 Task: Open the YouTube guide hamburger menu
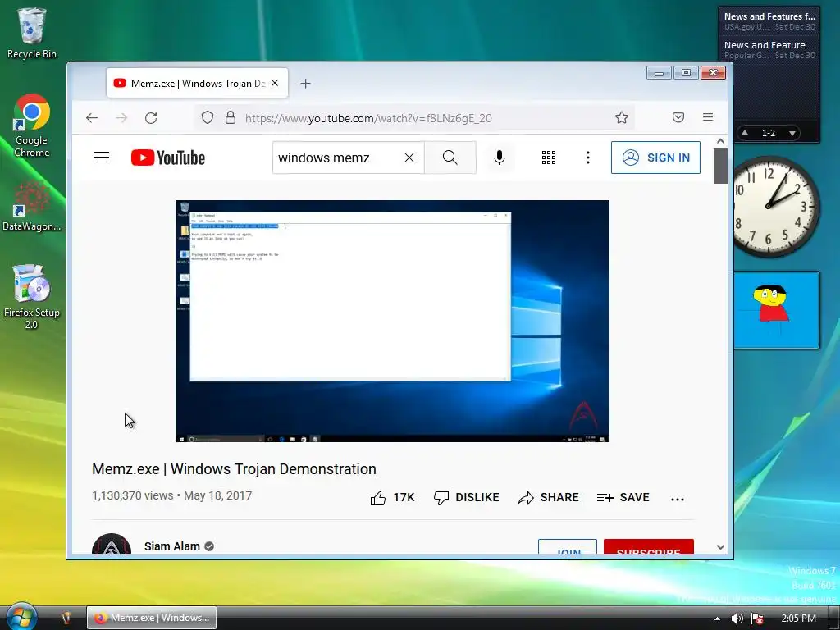102,157
